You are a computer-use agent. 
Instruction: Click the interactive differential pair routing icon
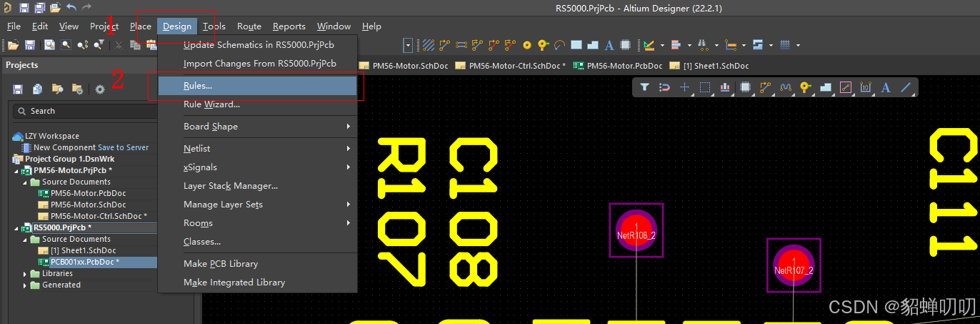tap(478, 45)
